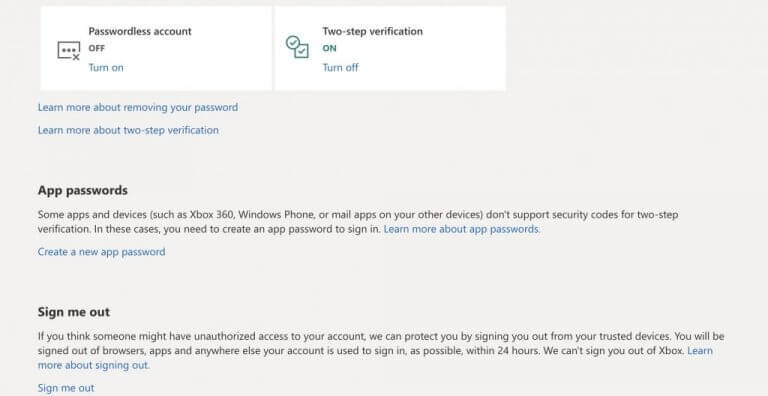Open Learn more about two-step verification
The image size is (768, 396).
click(128, 130)
